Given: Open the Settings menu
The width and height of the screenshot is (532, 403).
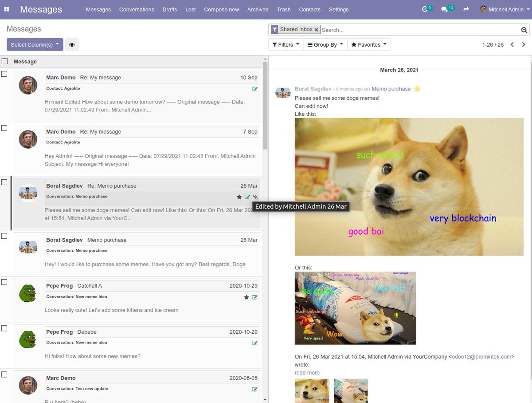Looking at the screenshot, I should 339,9.
